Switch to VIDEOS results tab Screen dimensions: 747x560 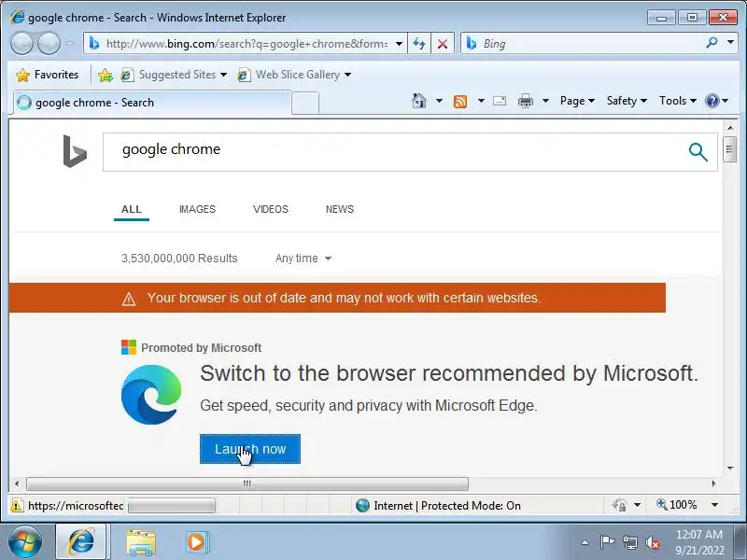[x=271, y=209]
